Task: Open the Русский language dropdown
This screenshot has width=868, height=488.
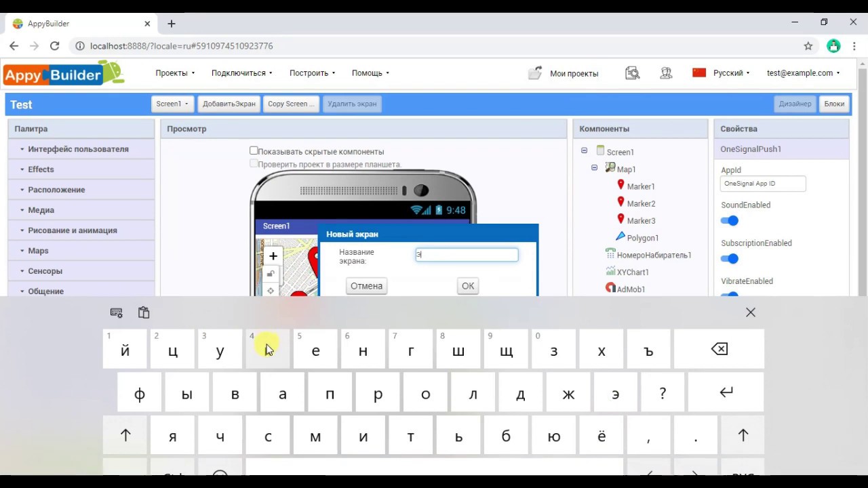Action: click(731, 73)
